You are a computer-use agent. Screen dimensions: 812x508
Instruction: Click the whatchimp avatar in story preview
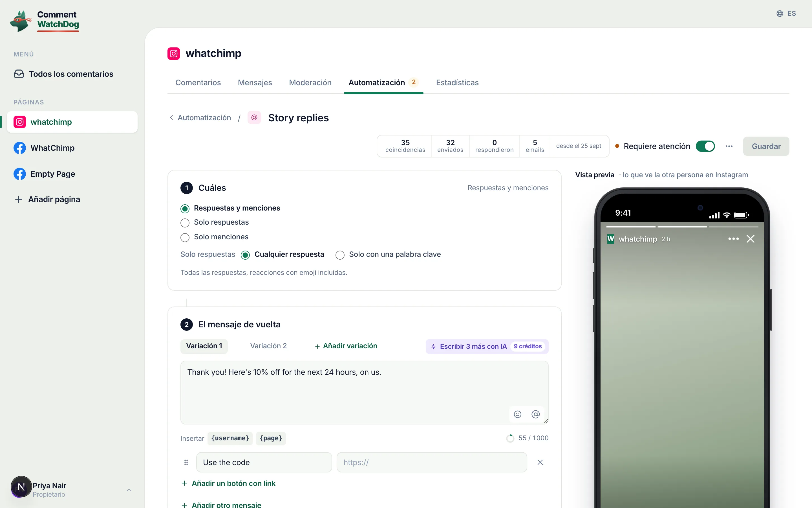[611, 239]
